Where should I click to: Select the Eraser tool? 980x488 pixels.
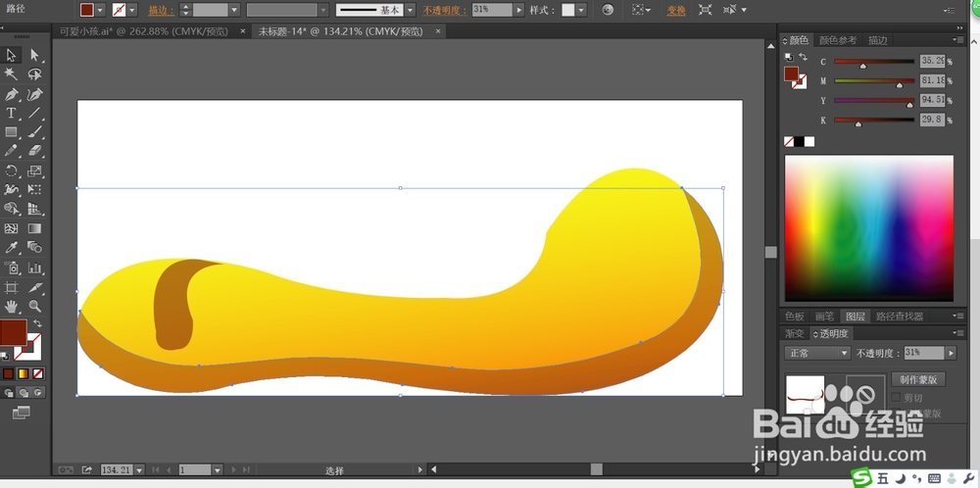tap(34, 151)
